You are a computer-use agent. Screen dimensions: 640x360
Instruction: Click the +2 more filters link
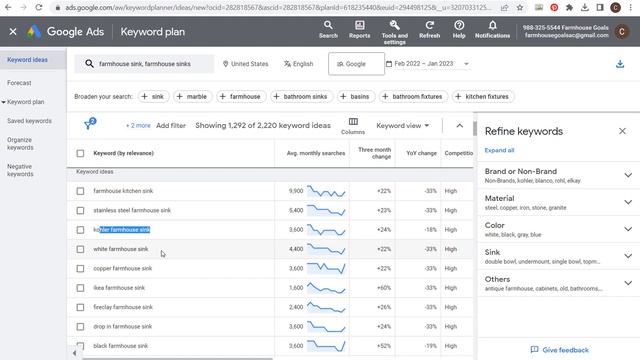138,126
